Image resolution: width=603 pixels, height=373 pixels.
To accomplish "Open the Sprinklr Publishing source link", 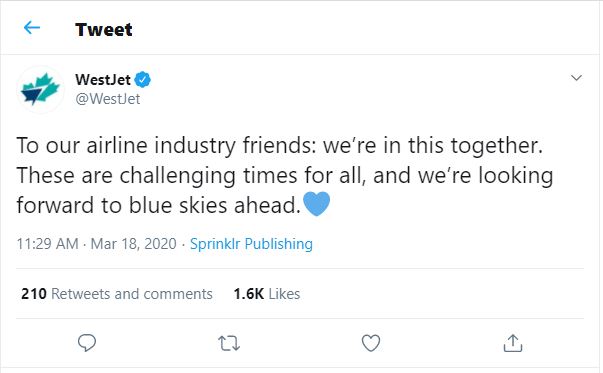I will click(x=251, y=244).
